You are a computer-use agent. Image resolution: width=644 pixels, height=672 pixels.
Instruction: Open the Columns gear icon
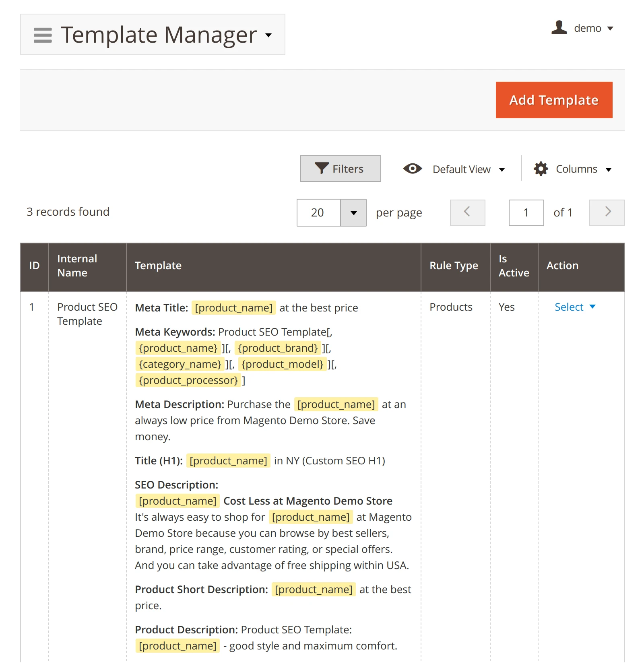[x=541, y=169]
